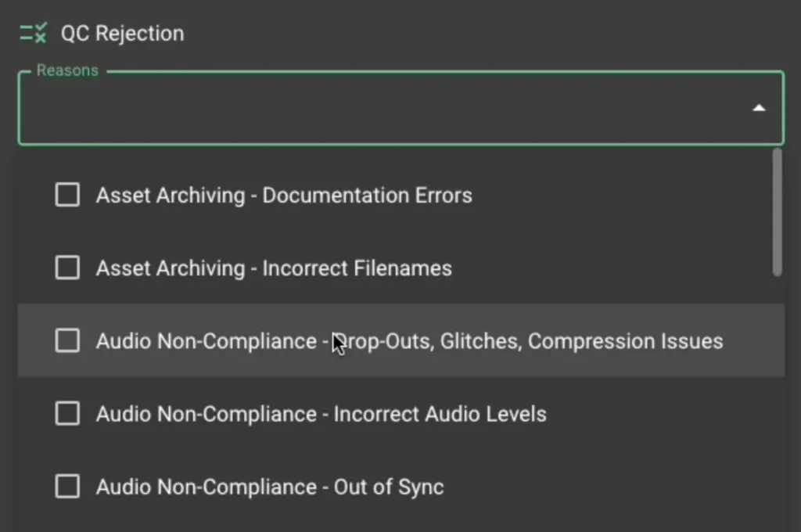Click blank space right of Incorrect Filenames option
This screenshot has width=801, height=532.
tap(610, 268)
